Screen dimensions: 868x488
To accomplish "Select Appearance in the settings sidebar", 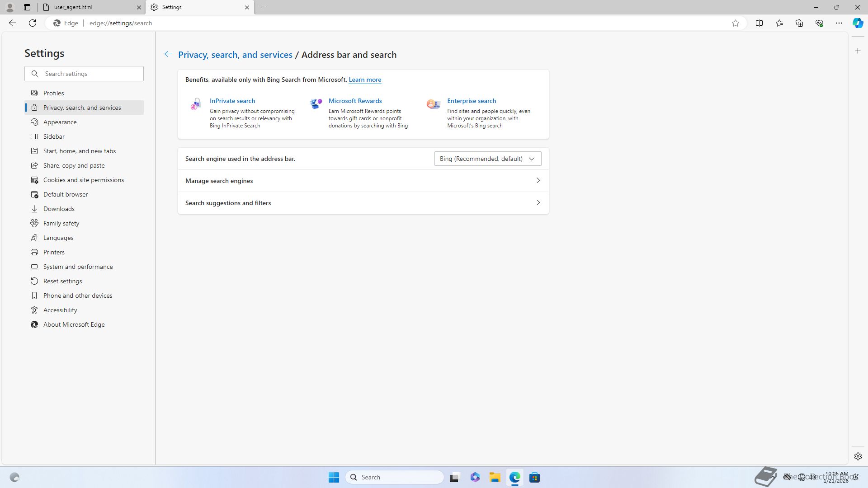I will pos(60,122).
